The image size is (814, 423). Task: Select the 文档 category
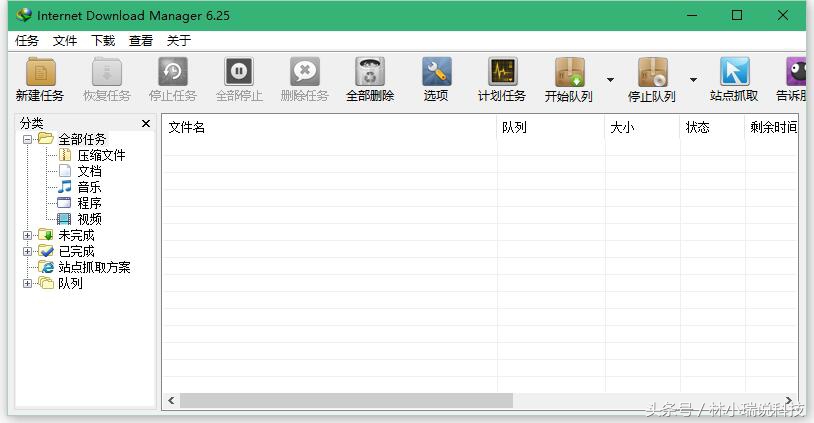[89, 171]
